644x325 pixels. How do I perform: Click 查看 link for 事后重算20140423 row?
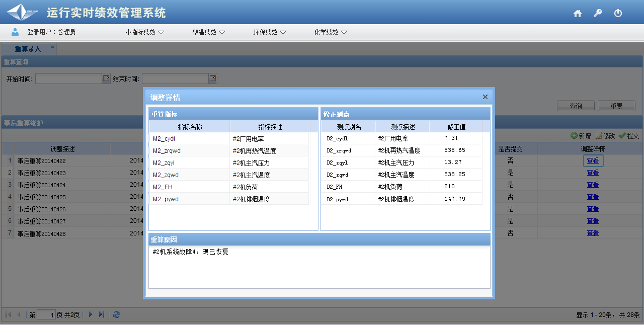(x=593, y=173)
